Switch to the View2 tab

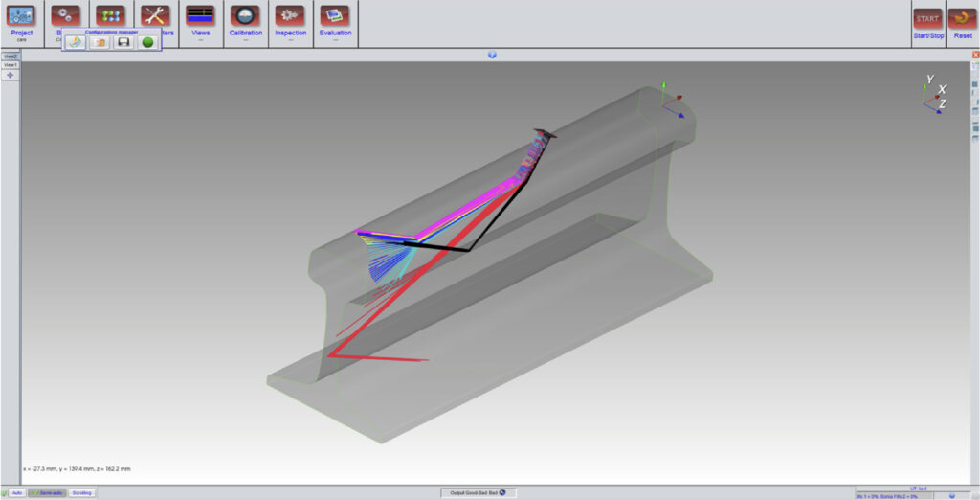pos(10,56)
